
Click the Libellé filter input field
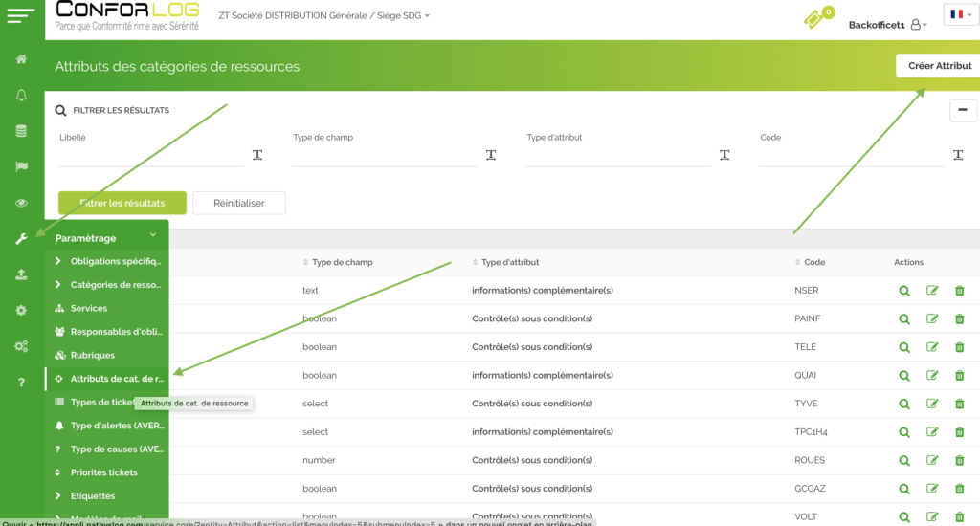[151, 155]
